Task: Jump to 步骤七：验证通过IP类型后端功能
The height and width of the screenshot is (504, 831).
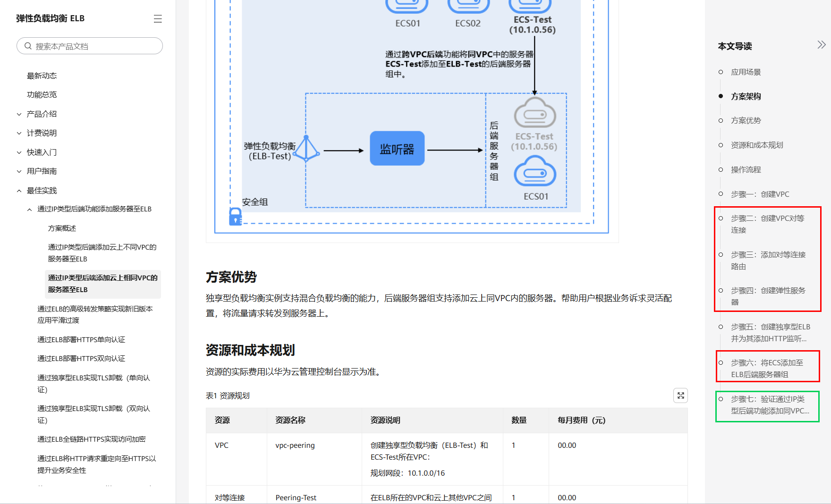Action: (770, 405)
